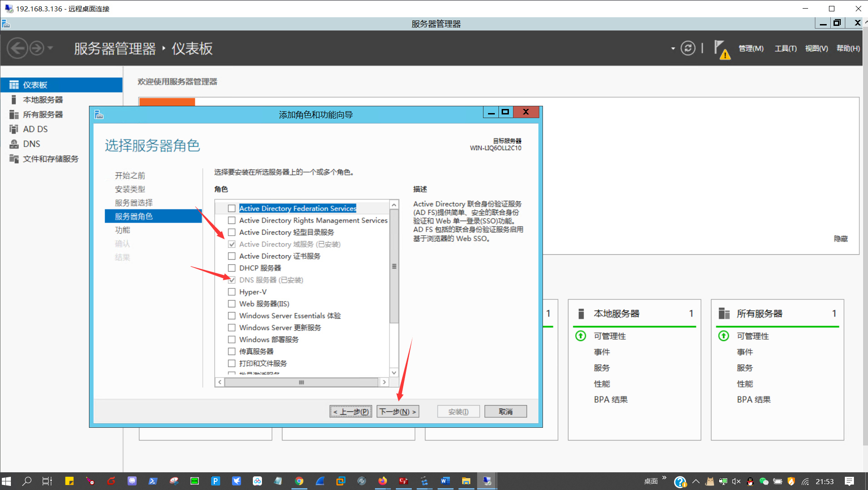This screenshot has height=490, width=868.
Task: Click roles list scroll down arrow
Action: [x=394, y=372]
